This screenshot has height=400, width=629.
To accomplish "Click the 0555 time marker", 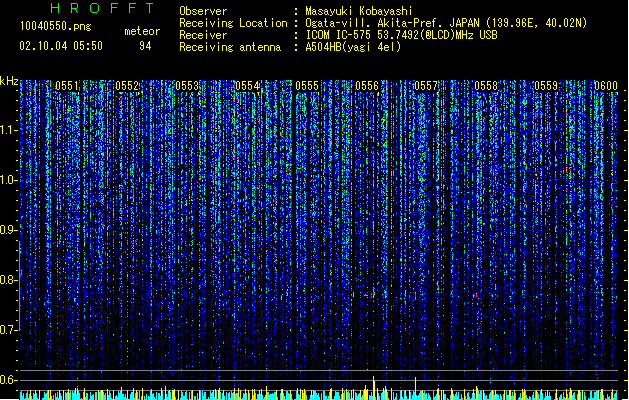I will coord(307,86).
